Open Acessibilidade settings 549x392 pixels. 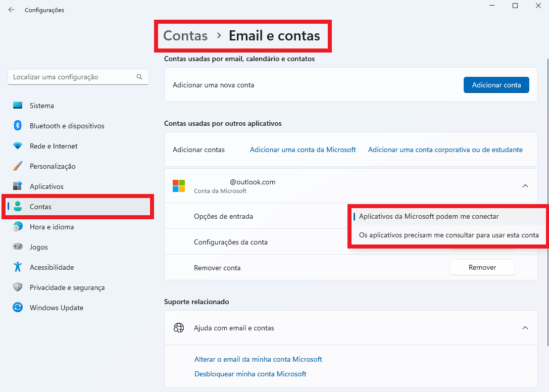pos(78,267)
